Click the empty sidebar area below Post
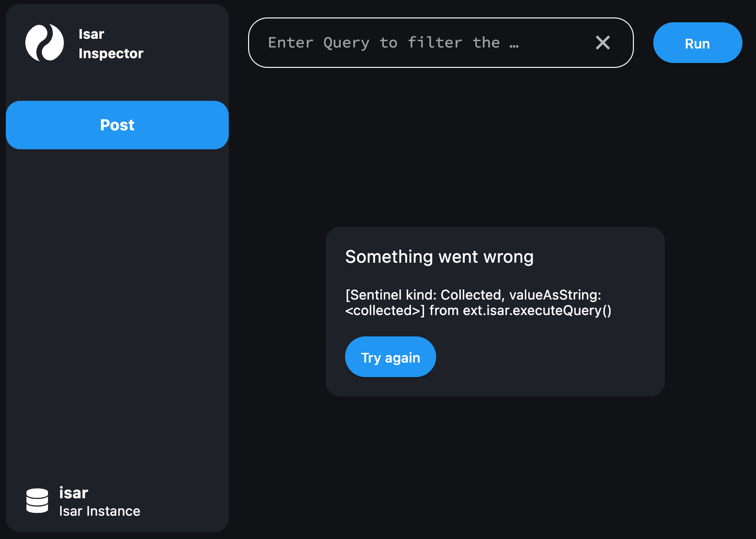The width and height of the screenshot is (756, 539). (117, 310)
